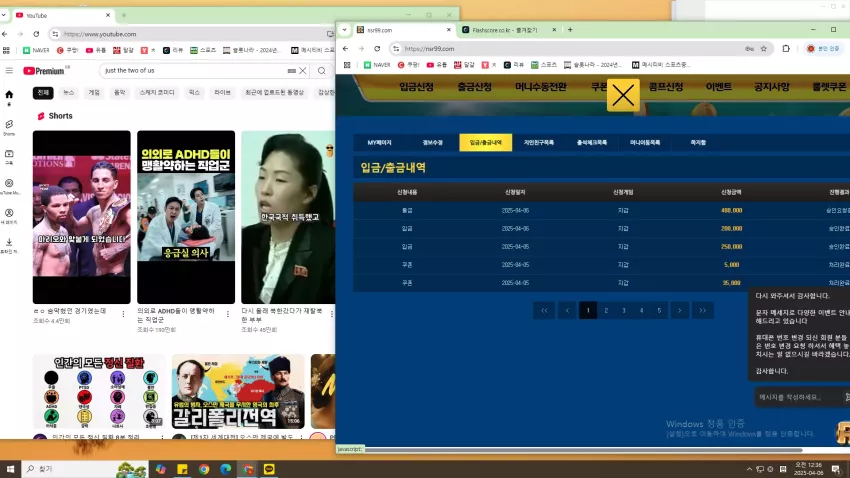Image resolution: width=850 pixels, height=478 pixels.
Task: Click the yellow X close button on nsr99 page
Action: click(x=623, y=95)
